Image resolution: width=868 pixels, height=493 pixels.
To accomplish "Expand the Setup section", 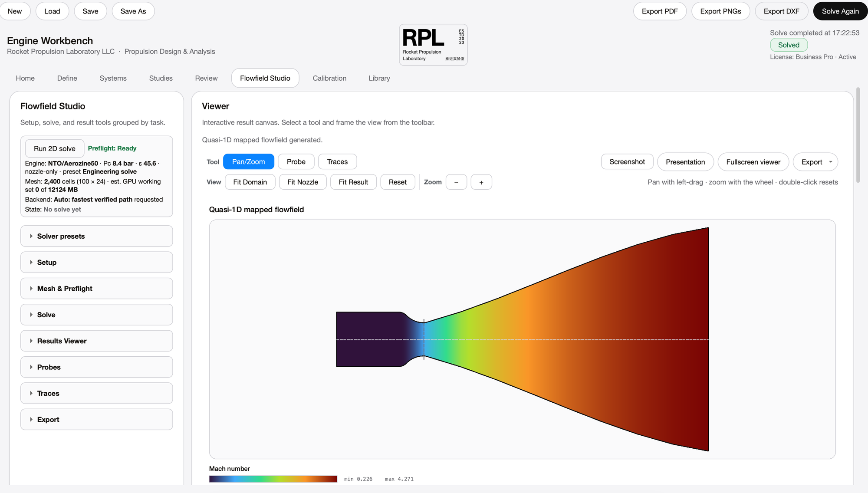I will point(96,262).
